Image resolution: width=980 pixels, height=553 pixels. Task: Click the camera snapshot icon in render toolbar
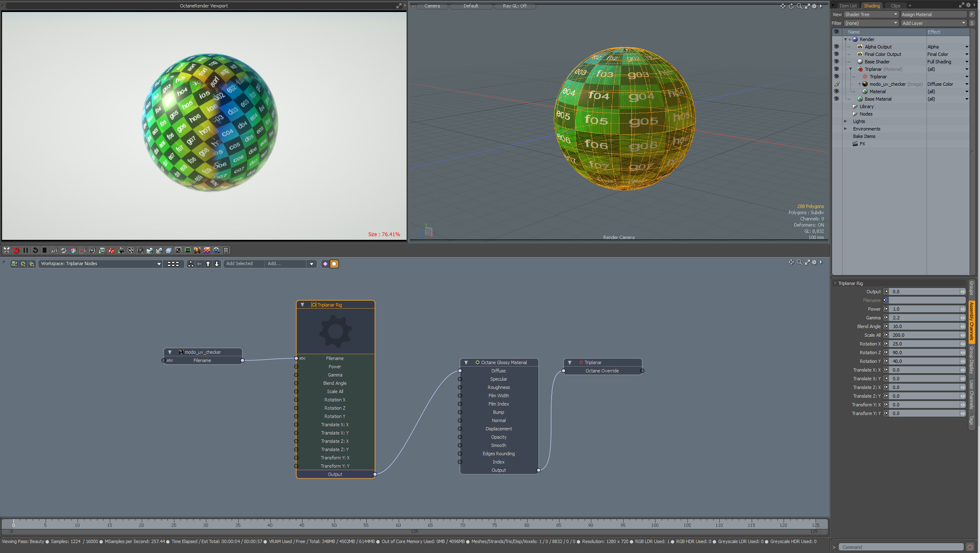pyautogui.click(x=140, y=250)
